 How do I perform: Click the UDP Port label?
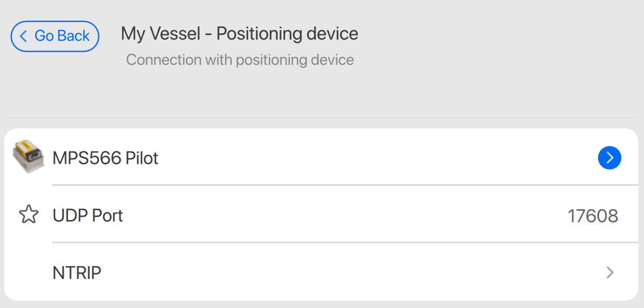coord(88,215)
